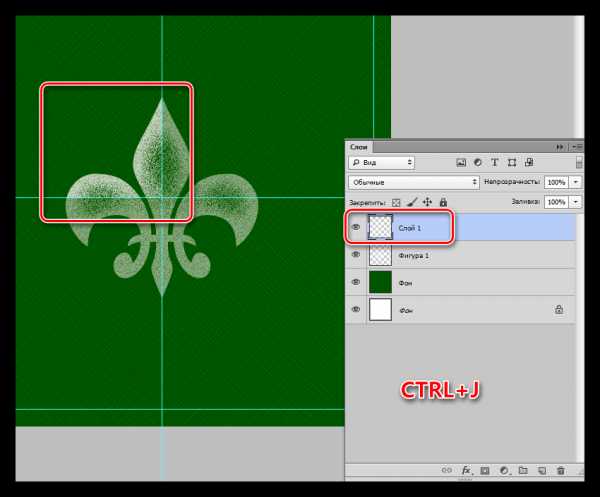Click the type layer filter icon
Image resolution: width=600 pixels, height=497 pixels.
(495, 162)
